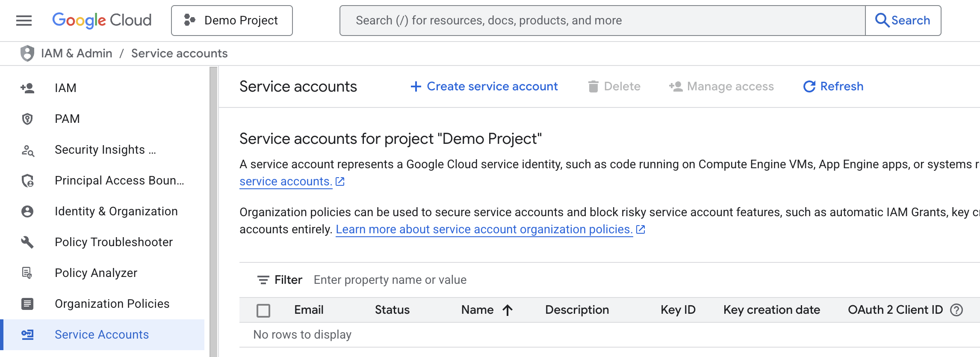Screen dimensions: 980x357
Task: Open the hamburger navigation menu
Action: click(24, 20)
